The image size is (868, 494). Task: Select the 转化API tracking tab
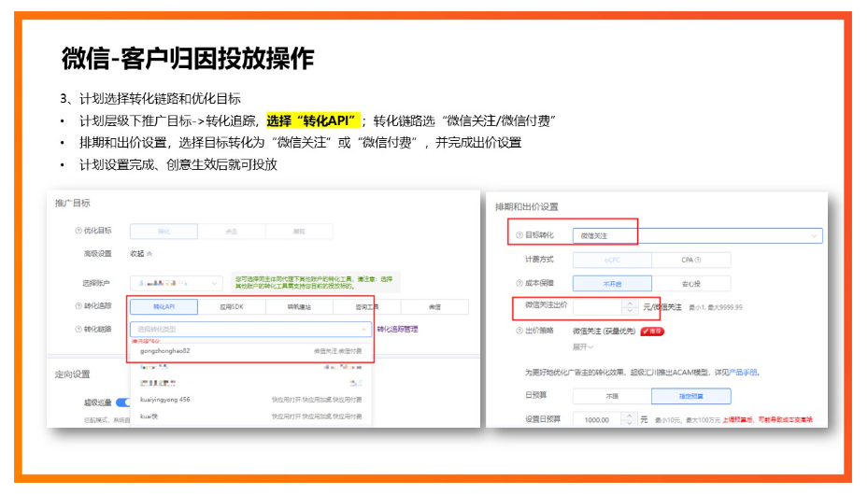click(164, 307)
